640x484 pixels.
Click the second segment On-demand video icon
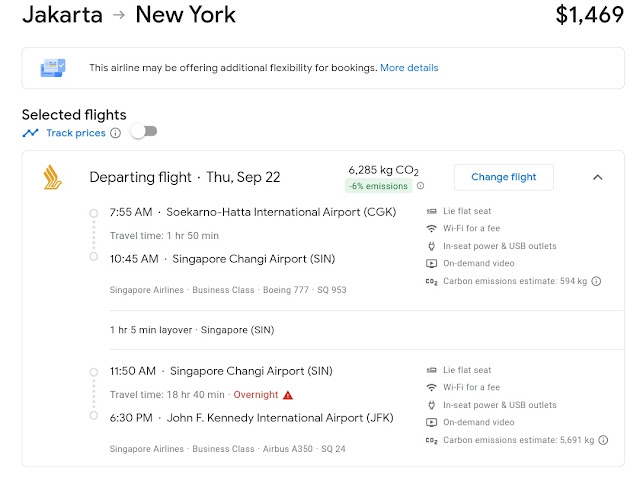tap(431, 422)
